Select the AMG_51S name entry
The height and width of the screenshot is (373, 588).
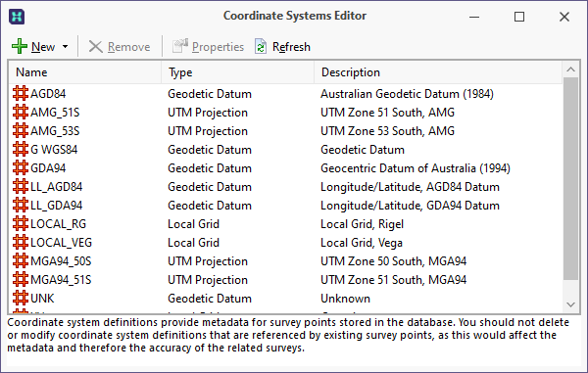point(55,113)
